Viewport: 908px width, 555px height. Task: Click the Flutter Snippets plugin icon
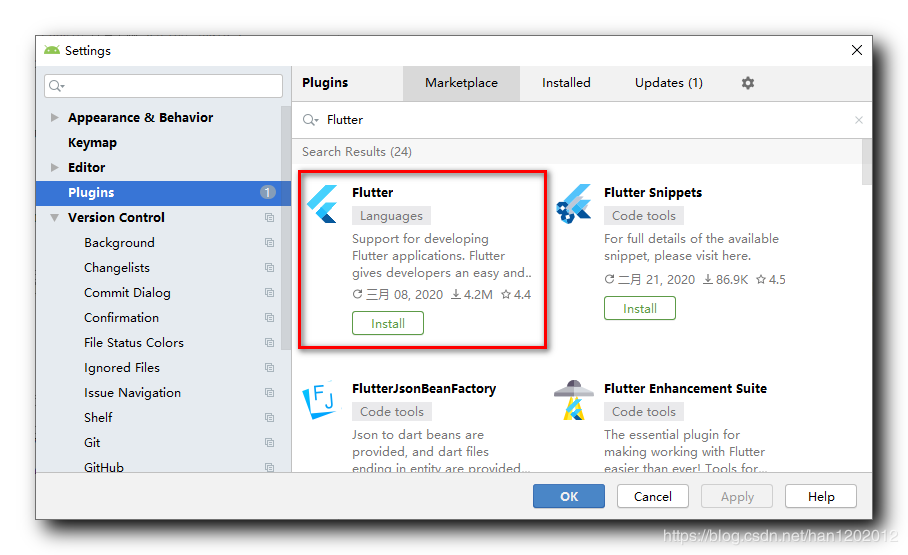coord(574,204)
